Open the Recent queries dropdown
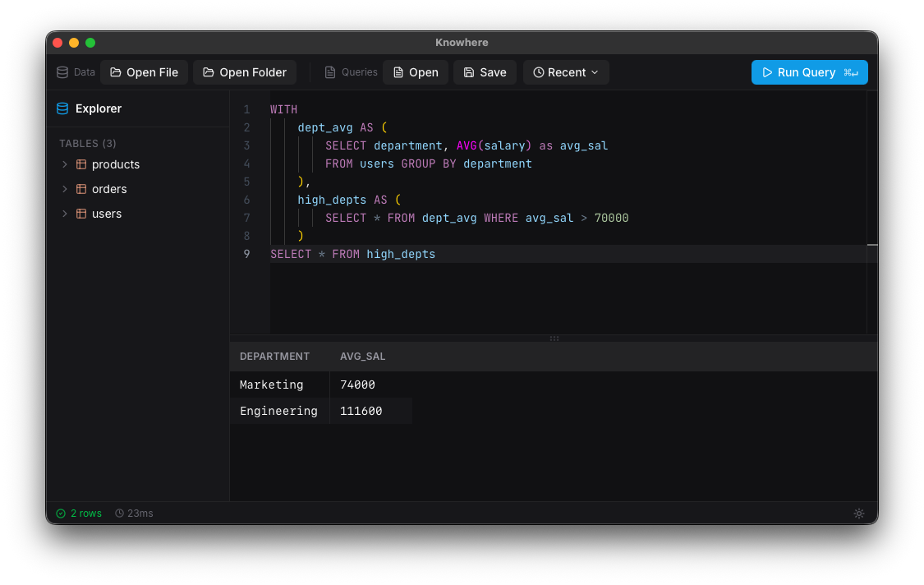924x585 pixels. tap(565, 72)
